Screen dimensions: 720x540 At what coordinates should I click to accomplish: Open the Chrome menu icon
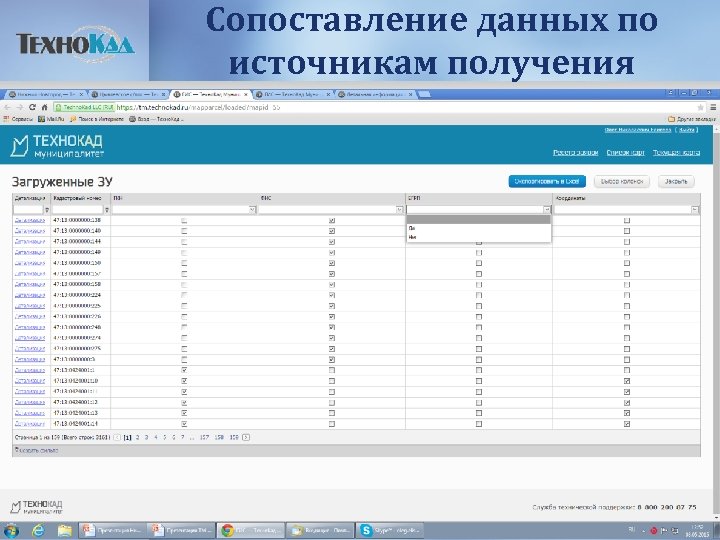click(x=713, y=107)
